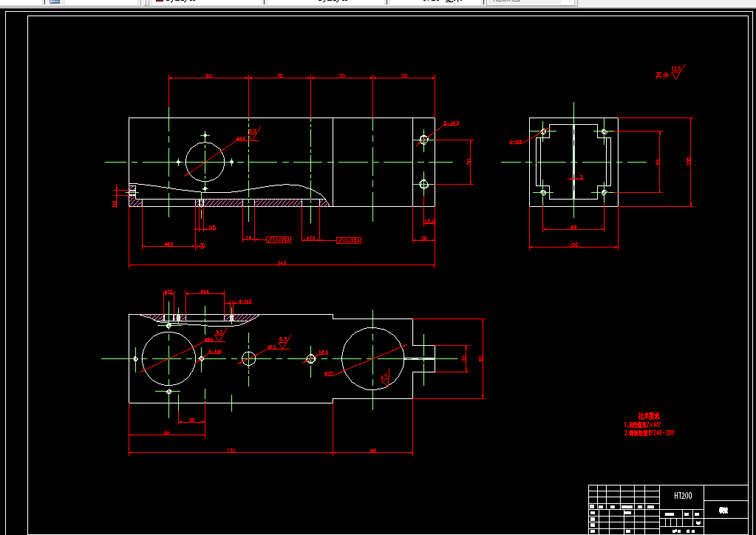Click the 345 overall length dimension
The width and height of the screenshot is (756, 535).
point(282,263)
